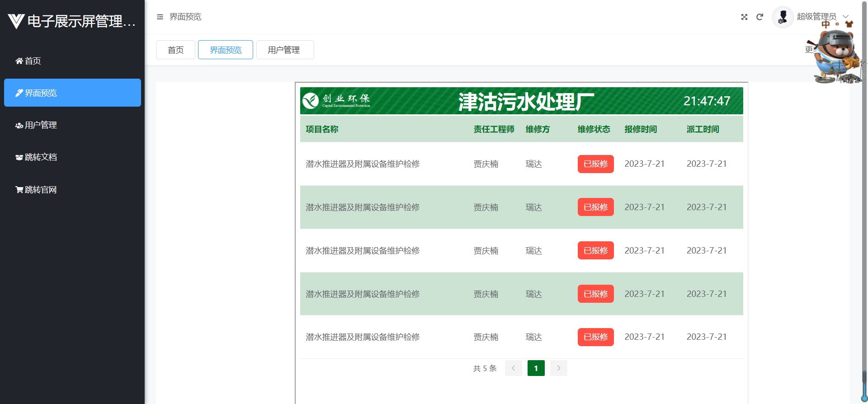This screenshot has height=404, width=868.
Task: Click page number 1 in pagination
Action: click(x=536, y=368)
